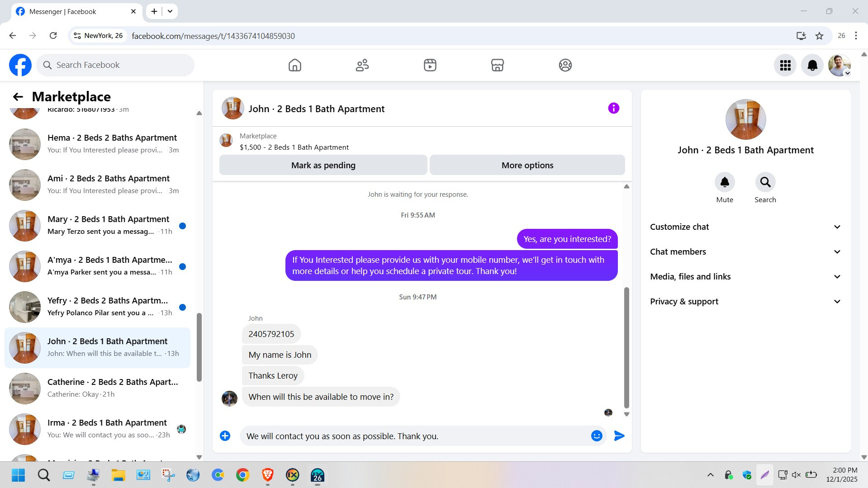Open tab search dropdown arrow

170,11
